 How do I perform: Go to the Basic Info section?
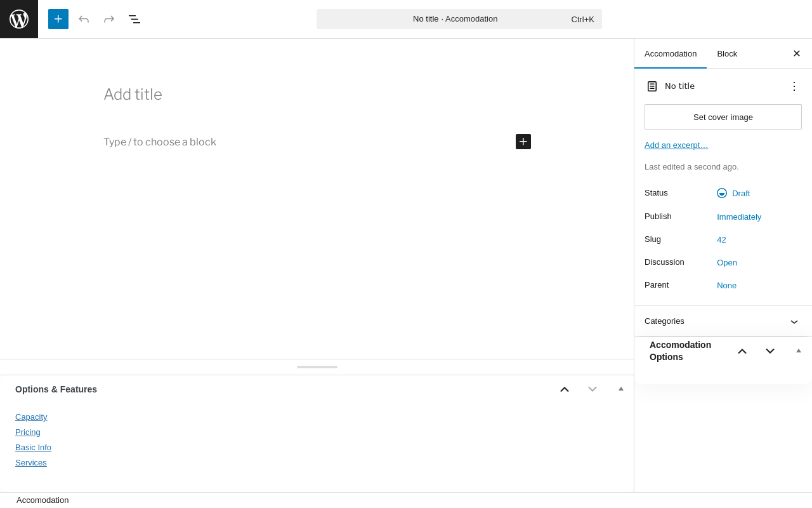pos(33,448)
